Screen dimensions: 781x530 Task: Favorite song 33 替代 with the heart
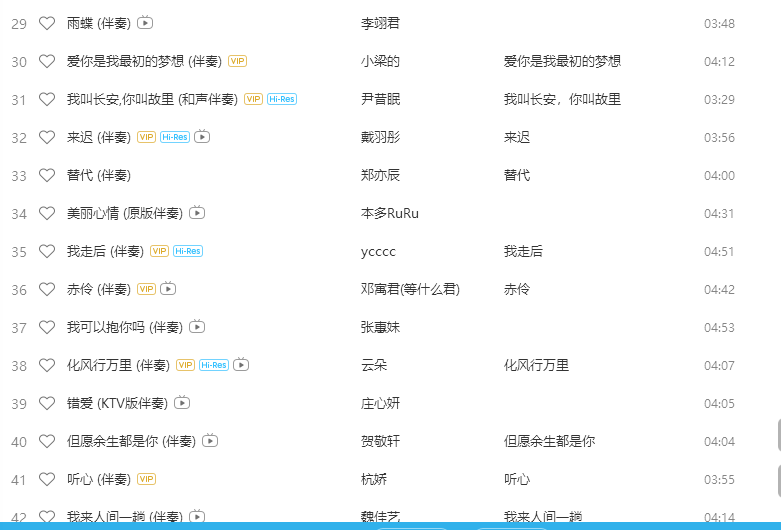point(46,175)
